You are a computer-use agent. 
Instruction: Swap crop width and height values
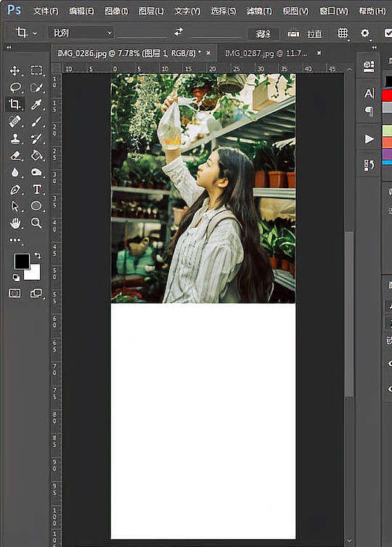tap(179, 32)
